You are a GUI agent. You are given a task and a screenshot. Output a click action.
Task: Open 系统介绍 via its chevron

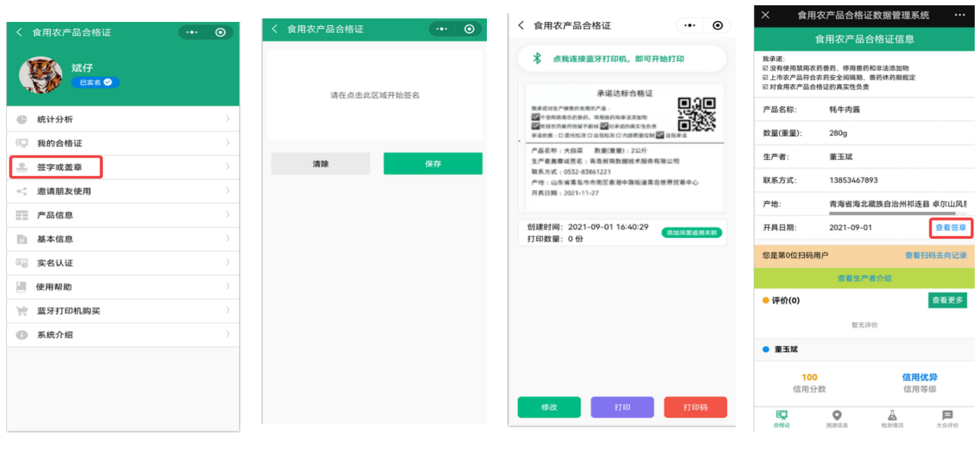click(x=228, y=335)
